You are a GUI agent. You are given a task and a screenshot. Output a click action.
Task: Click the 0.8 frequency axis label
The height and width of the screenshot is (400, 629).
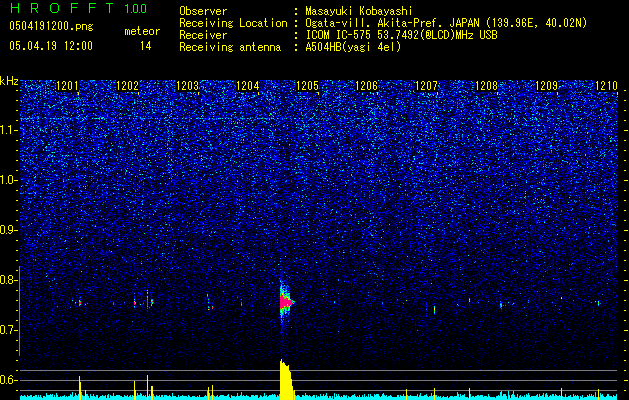pyautogui.click(x=8, y=280)
